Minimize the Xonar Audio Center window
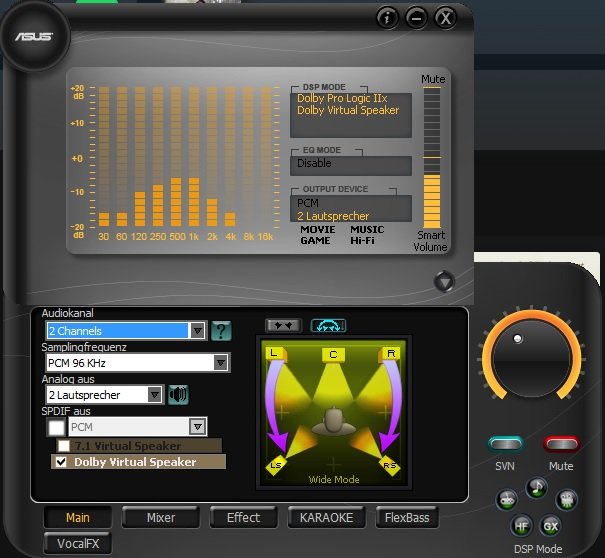The height and width of the screenshot is (558, 605). coord(416,18)
